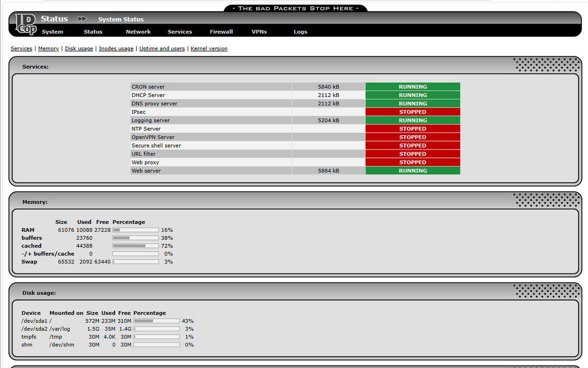The width and height of the screenshot is (588, 368).
Task: Select the OpenVPN Server label
Action: pyautogui.click(x=153, y=137)
